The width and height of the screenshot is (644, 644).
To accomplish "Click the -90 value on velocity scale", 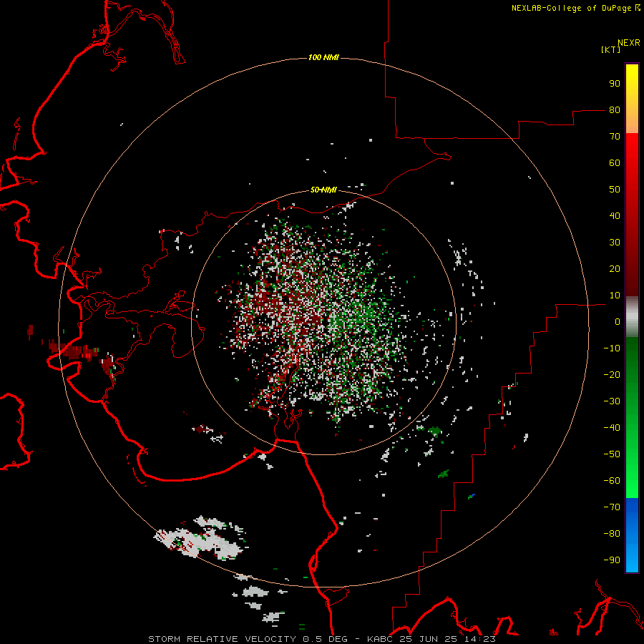I will pos(612,560).
